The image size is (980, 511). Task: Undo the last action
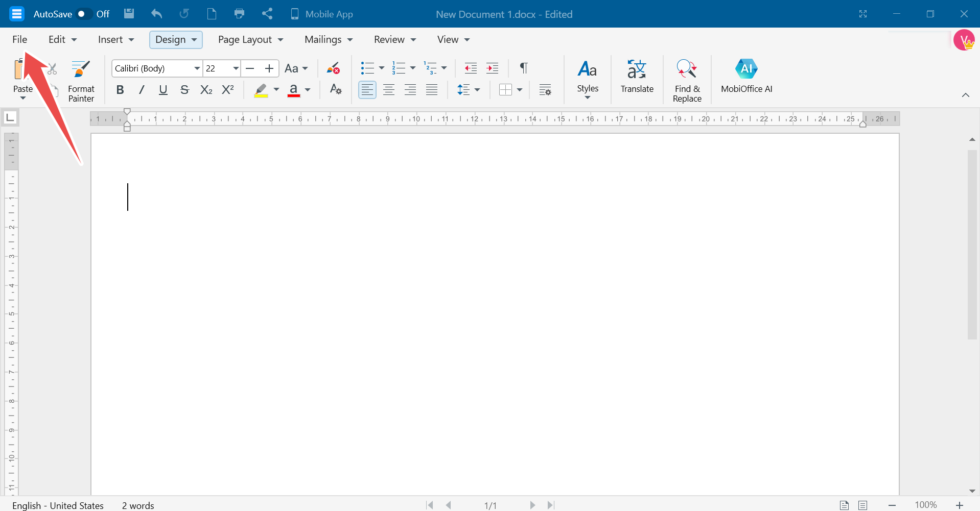(157, 14)
